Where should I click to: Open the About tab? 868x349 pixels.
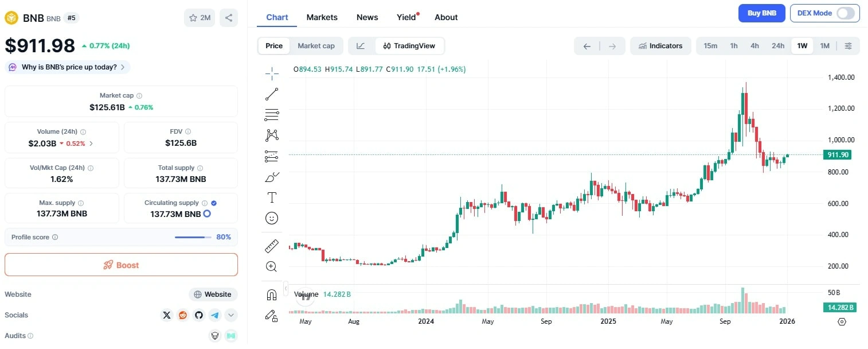(446, 17)
